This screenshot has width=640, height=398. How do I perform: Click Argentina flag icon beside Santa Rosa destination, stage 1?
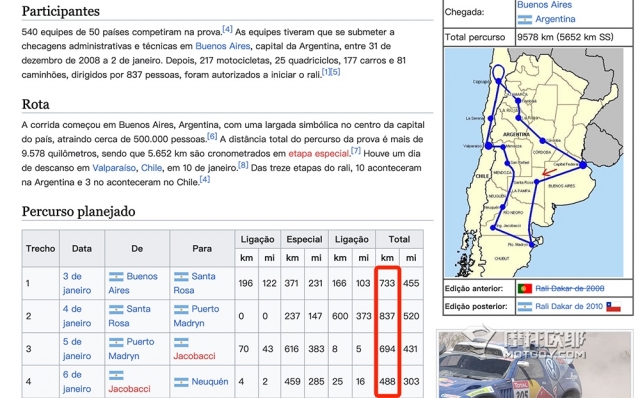point(181,277)
